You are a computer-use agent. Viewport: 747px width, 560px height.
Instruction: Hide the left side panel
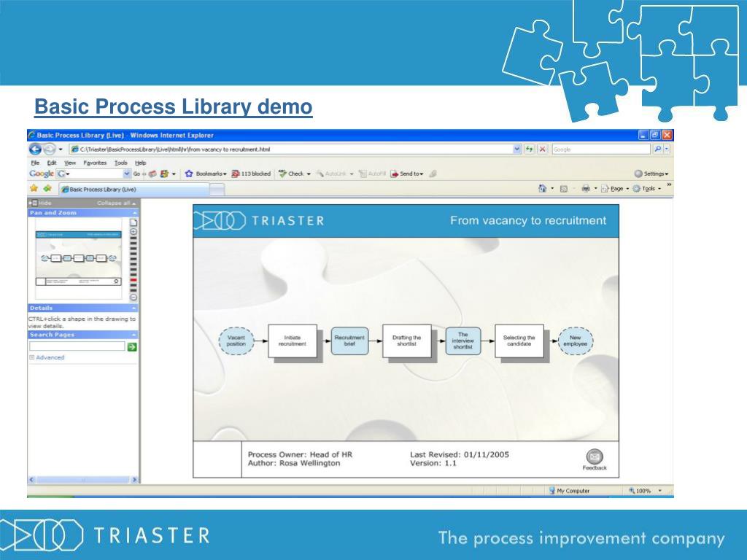pos(41,203)
